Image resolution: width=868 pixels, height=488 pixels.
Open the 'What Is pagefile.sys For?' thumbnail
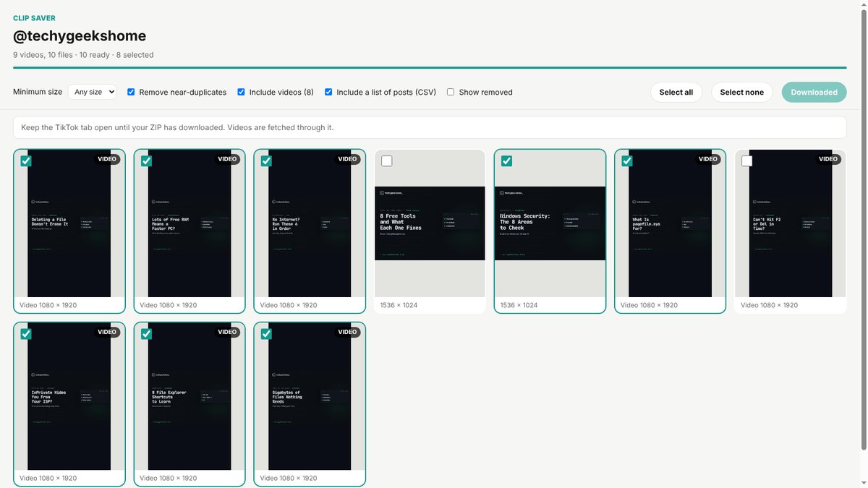point(670,223)
